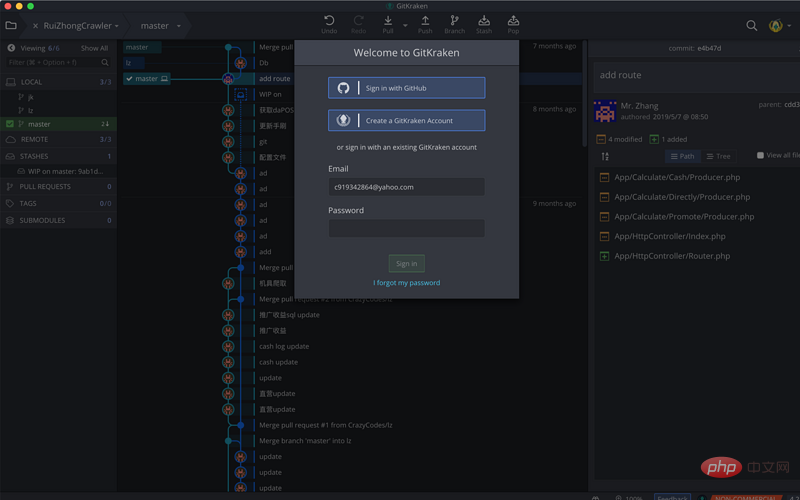Image resolution: width=800 pixels, height=500 pixels.
Task: Click the commit graph vertical scrollbar
Action: (x=585, y=94)
